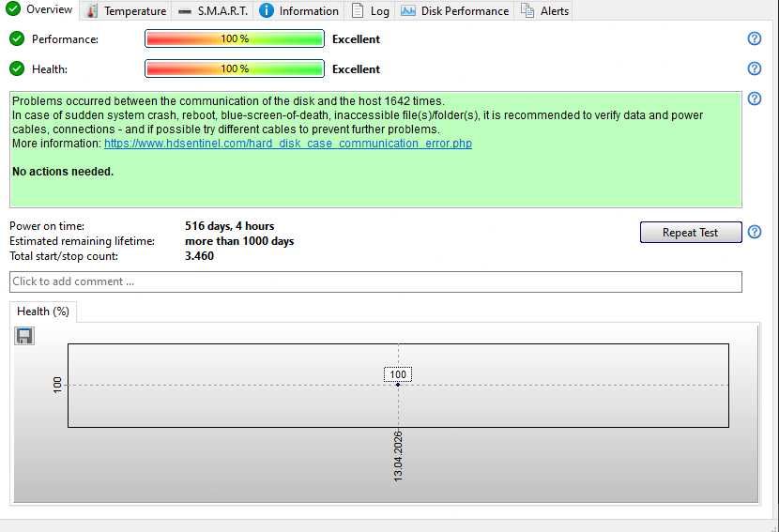Click 'more than 1000 days' lifetime value
Screen dimensions: 779x532
pyautogui.click(x=239, y=241)
